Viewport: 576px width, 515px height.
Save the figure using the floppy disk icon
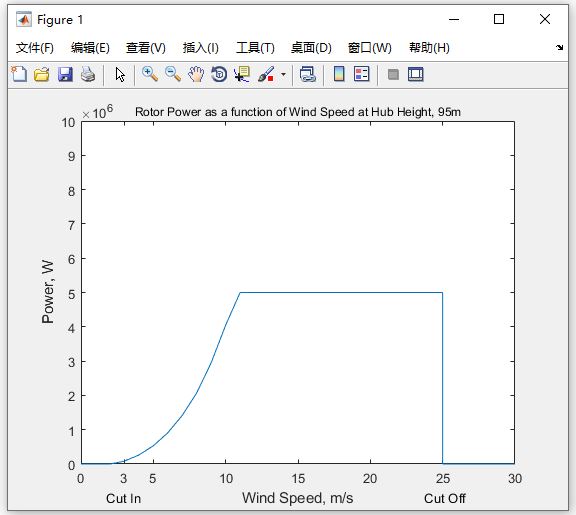point(65,74)
